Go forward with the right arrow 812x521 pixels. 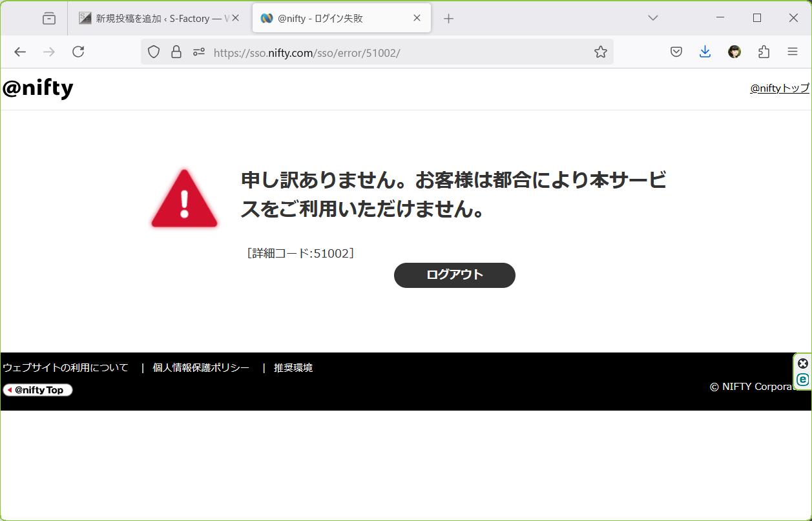tap(49, 52)
